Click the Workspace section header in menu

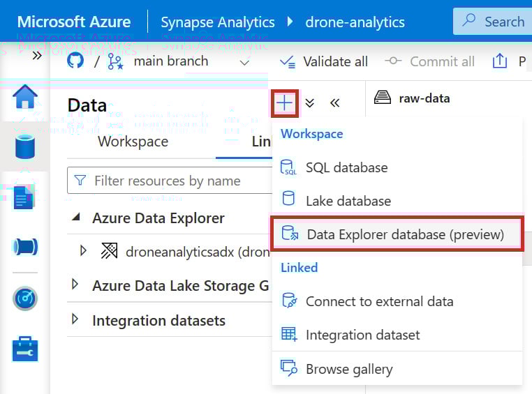[311, 134]
